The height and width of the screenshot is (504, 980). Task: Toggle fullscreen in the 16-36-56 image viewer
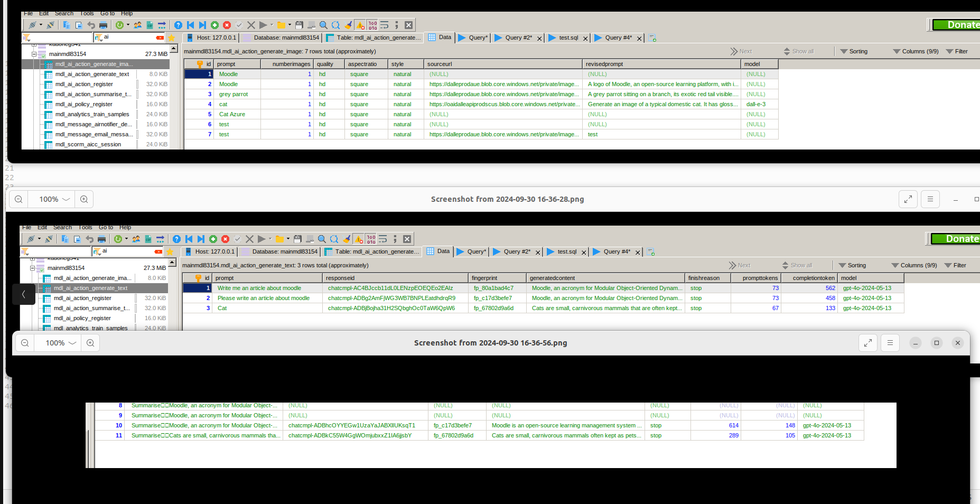pos(868,343)
